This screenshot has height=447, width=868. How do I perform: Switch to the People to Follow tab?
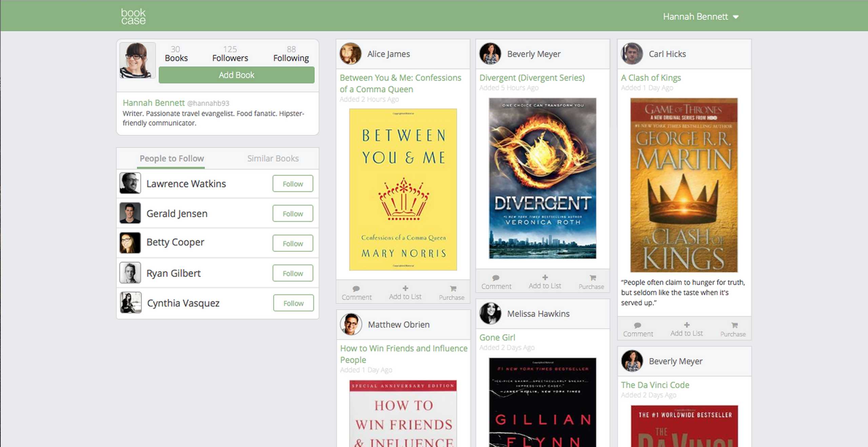[172, 158]
